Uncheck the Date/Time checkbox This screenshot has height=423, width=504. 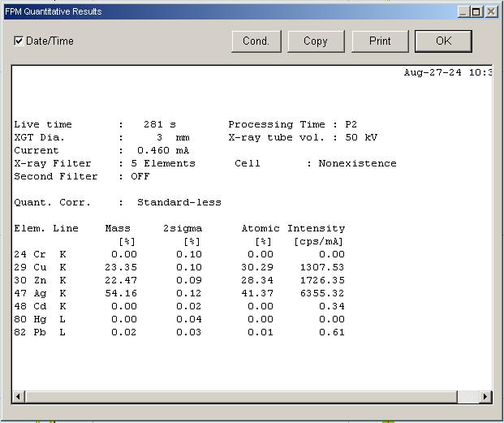19,41
